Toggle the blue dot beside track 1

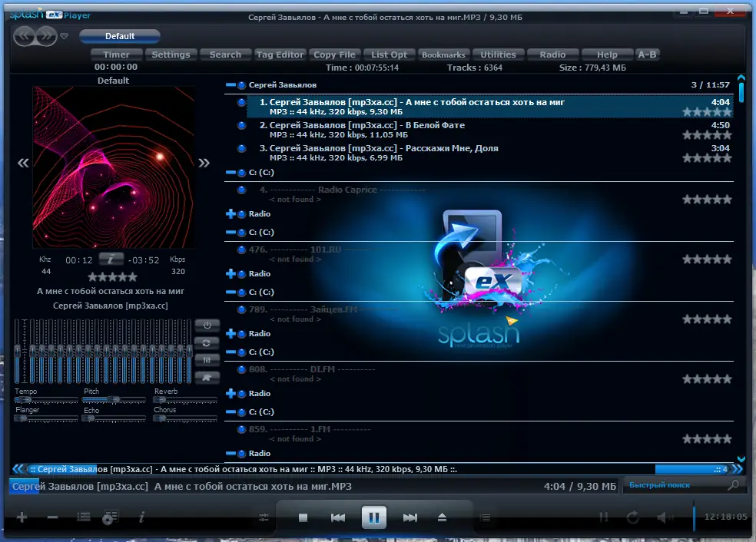pyautogui.click(x=241, y=102)
